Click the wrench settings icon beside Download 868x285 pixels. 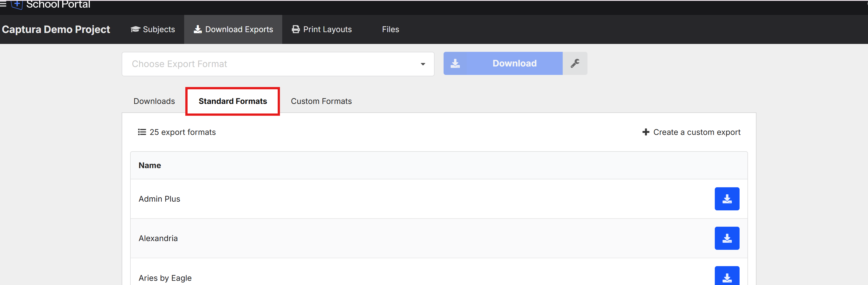575,63
